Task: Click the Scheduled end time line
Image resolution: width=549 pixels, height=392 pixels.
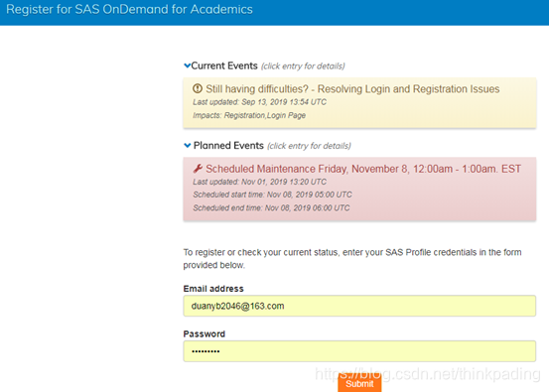Action: tap(271, 207)
